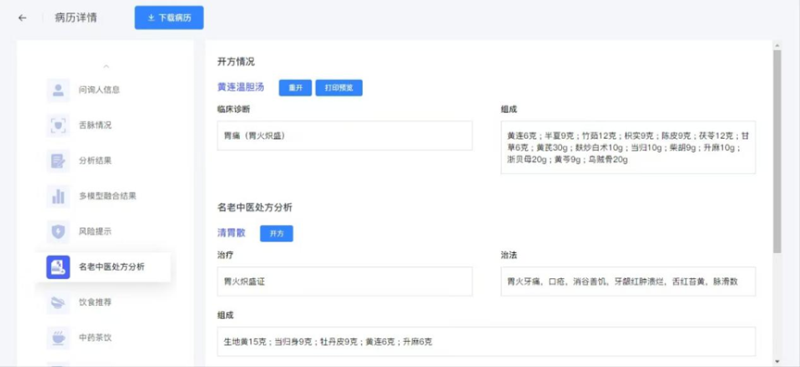Open 问询人信息 person icon
Image resolution: width=800 pixels, height=367 pixels.
(58, 90)
